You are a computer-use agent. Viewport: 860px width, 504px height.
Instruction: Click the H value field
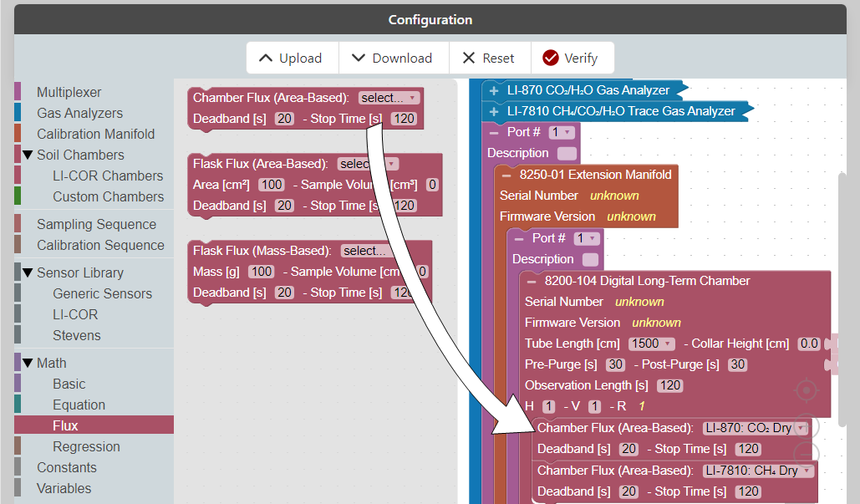[x=548, y=406]
